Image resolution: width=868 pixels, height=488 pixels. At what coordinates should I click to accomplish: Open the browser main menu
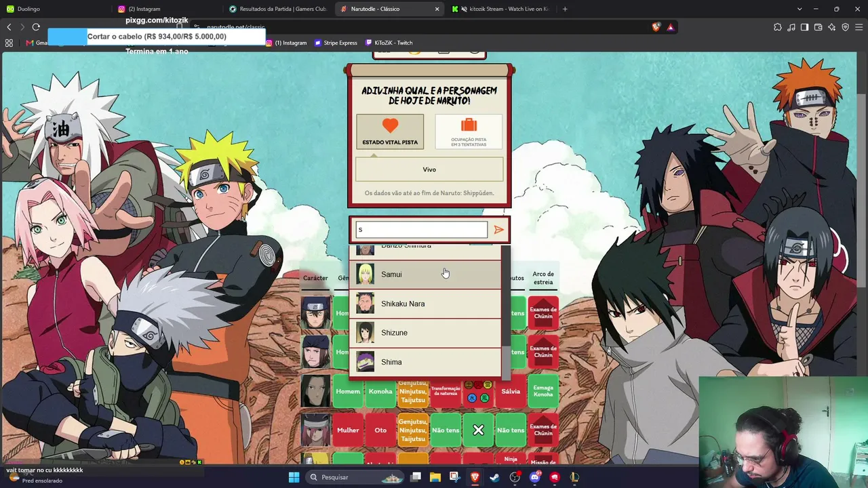tap(859, 27)
